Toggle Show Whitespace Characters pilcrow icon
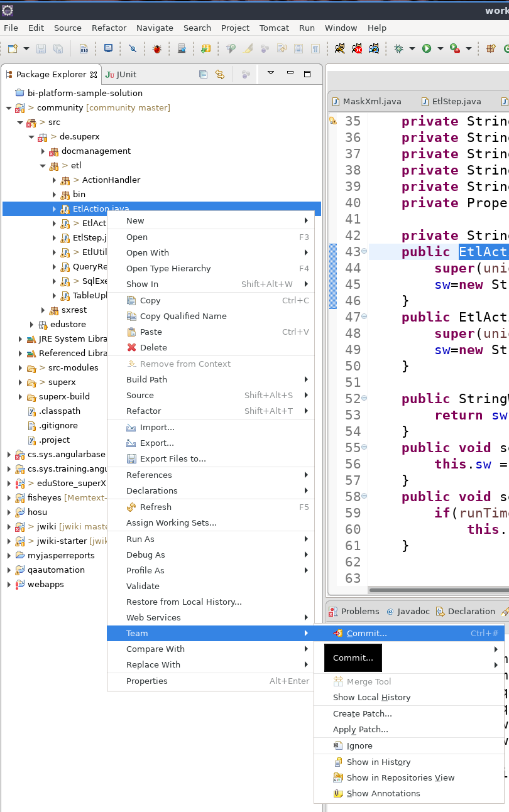 point(315,48)
